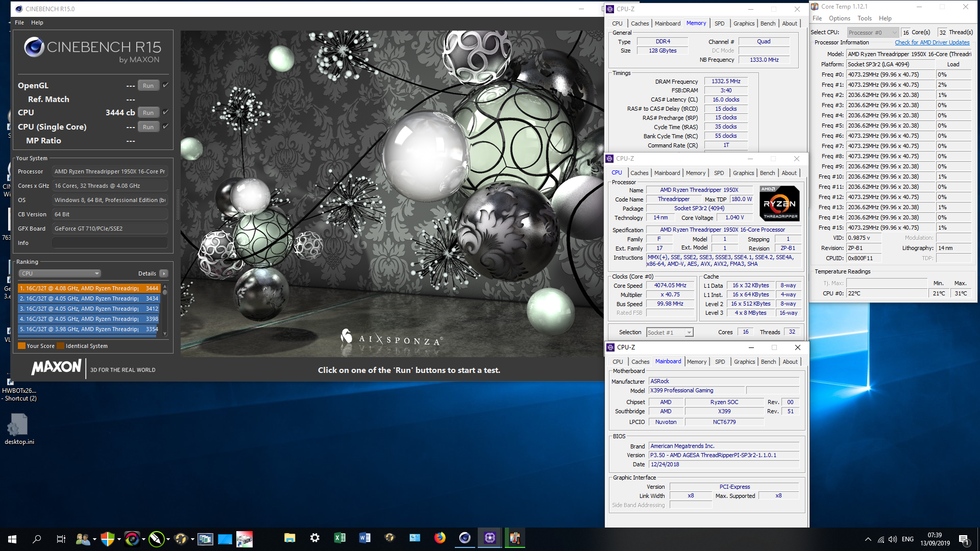Click the colorful shield taskbar icon
Screen dimensions: 980x551
pyautogui.click(x=107, y=539)
